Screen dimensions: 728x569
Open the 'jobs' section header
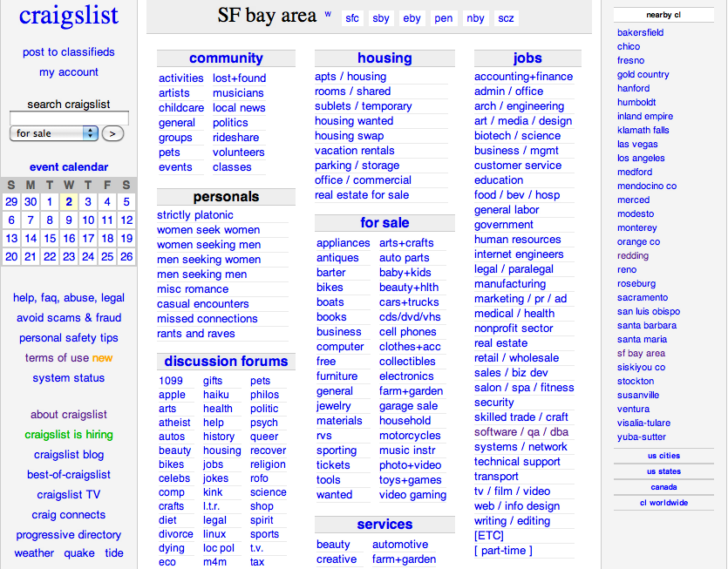click(x=527, y=58)
